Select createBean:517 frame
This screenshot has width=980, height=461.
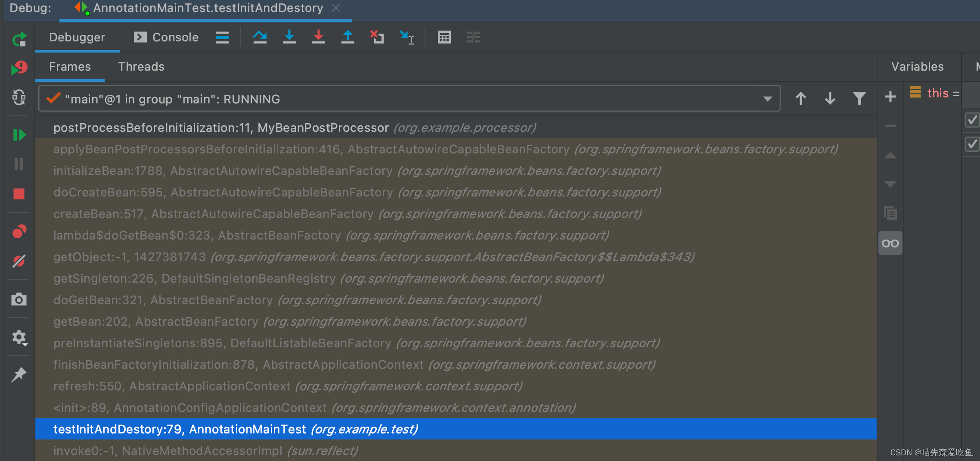(x=456, y=214)
